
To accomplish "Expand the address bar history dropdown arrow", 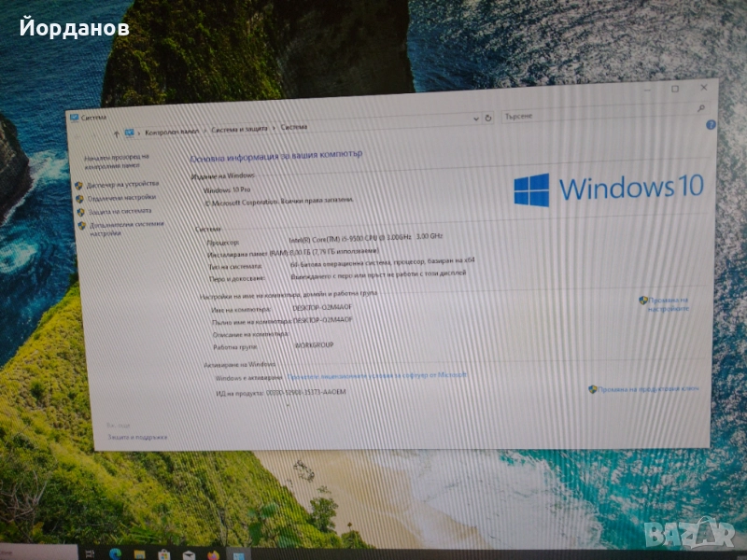I will (475, 119).
